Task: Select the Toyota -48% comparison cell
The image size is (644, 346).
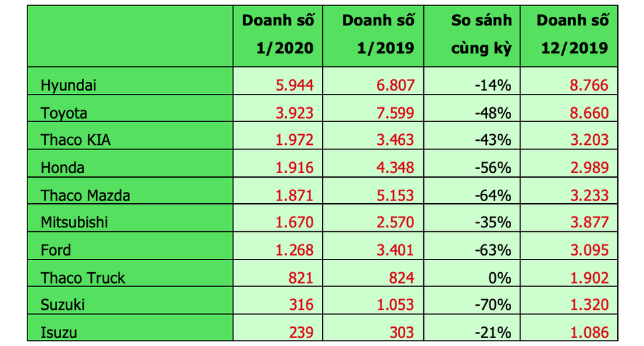Action: (x=472, y=109)
